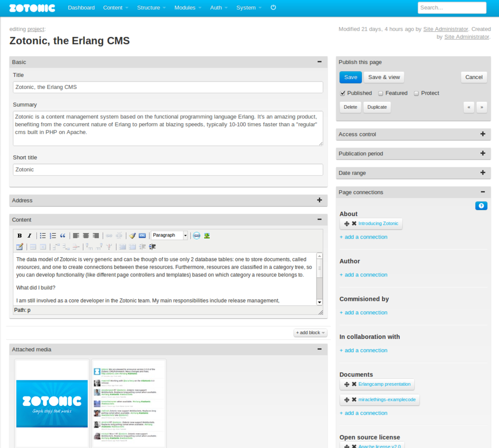Screen dimensions: 499x448
Task: Click the indent icon in editor toolbar
Action: pyautogui.click(x=152, y=246)
